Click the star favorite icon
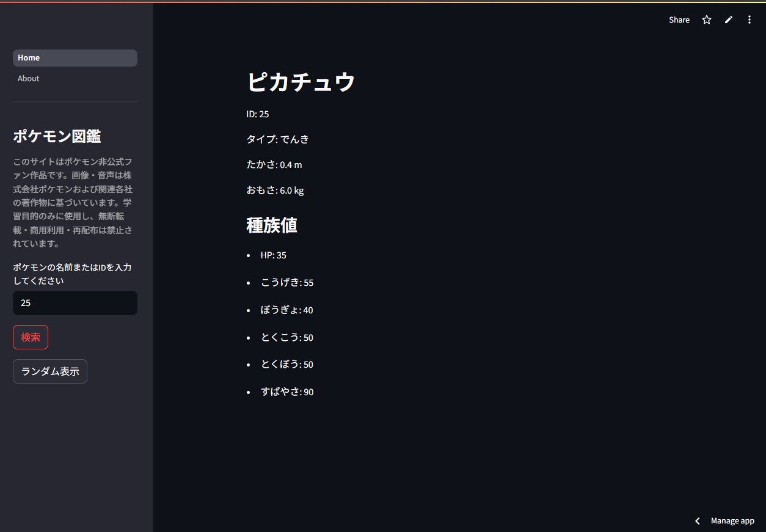This screenshot has width=766, height=532. (x=707, y=20)
